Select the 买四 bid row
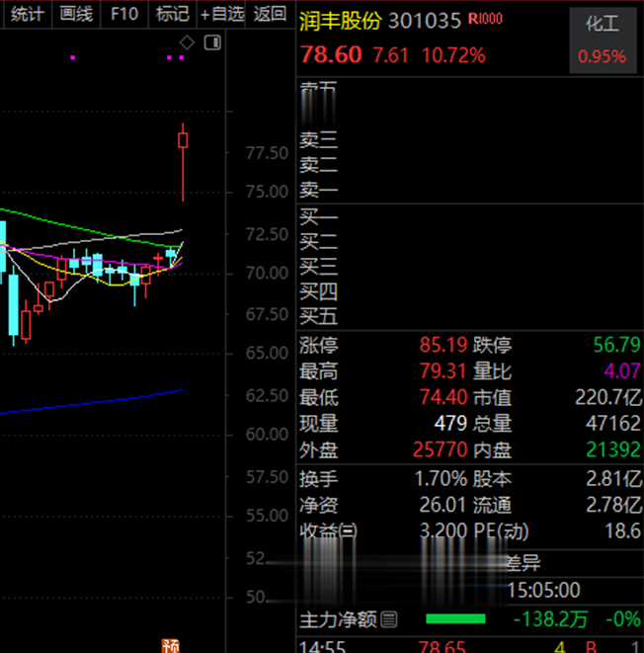Viewport: 644px width, 653px height. tap(470, 291)
